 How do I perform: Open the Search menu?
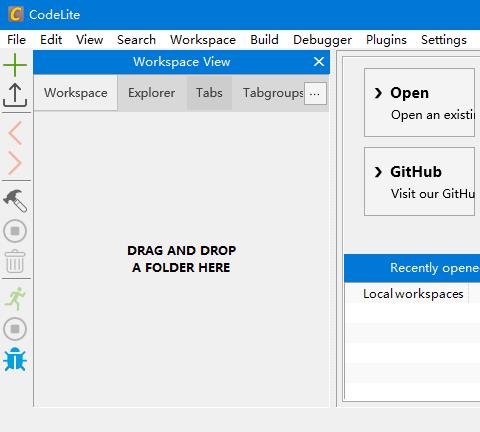[x=136, y=40]
